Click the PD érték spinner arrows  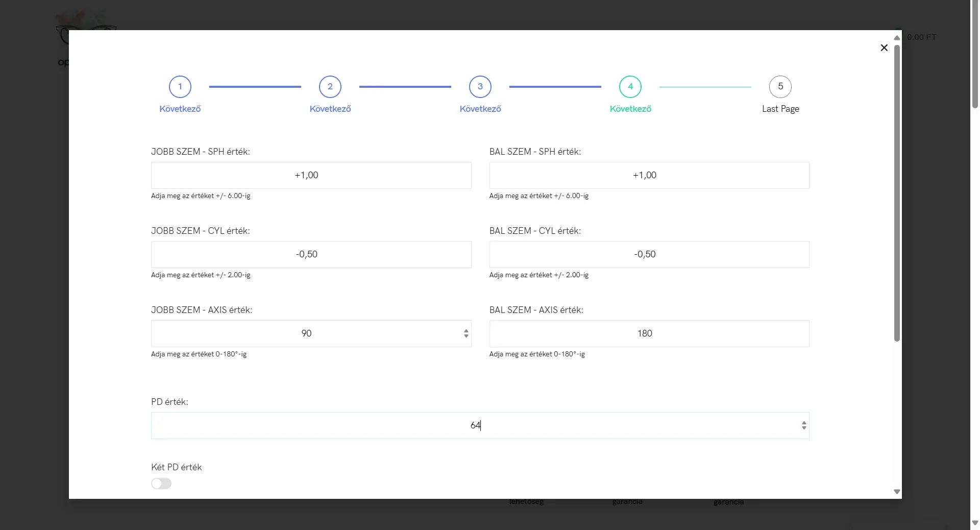click(803, 425)
